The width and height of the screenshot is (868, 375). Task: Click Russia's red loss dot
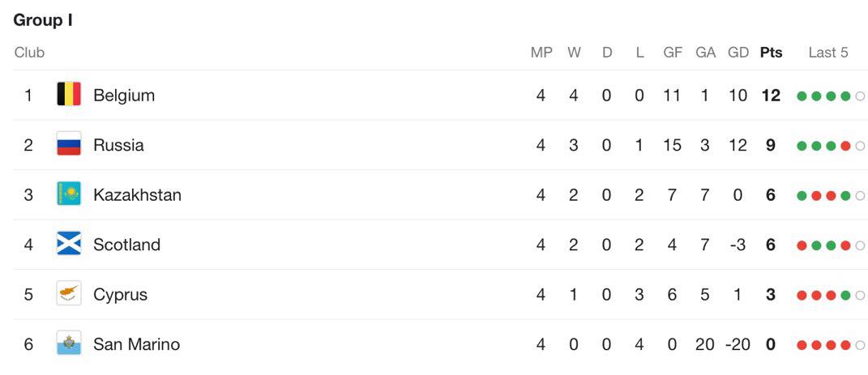845,146
